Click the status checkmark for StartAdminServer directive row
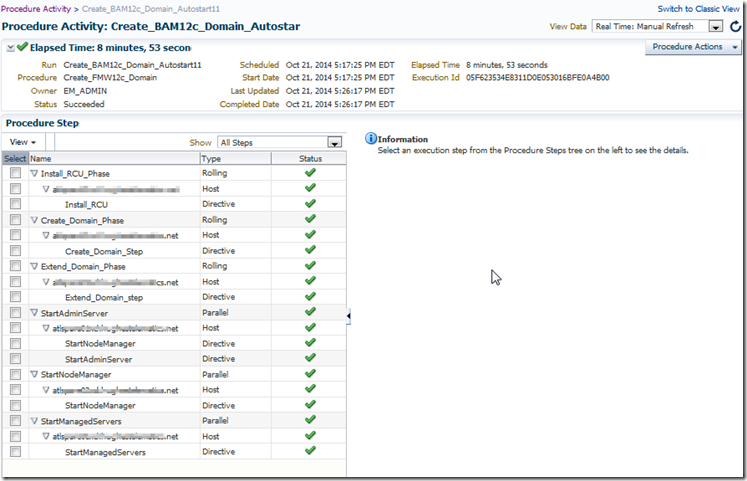 coord(310,358)
